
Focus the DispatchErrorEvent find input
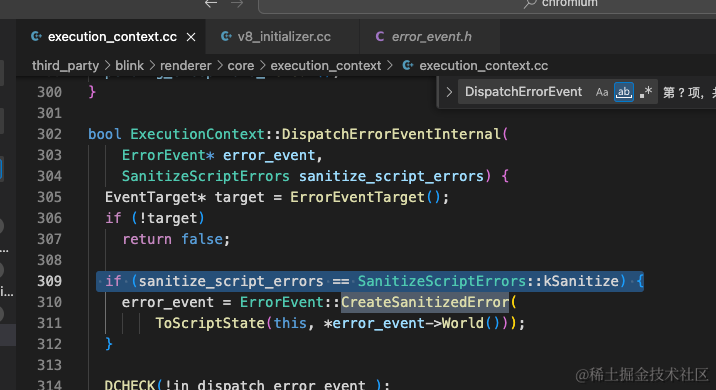(523, 92)
